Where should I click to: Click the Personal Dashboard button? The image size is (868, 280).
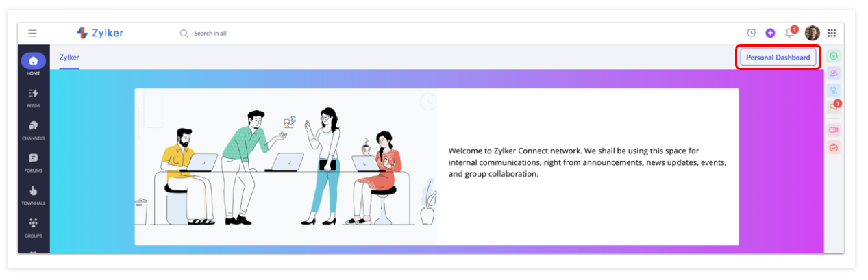click(x=778, y=58)
